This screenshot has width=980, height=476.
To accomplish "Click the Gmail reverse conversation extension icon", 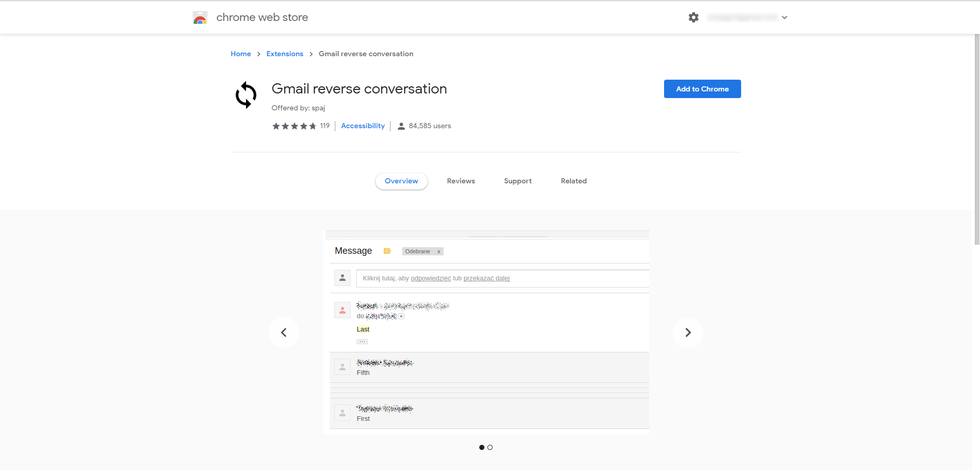I will (246, 95).
